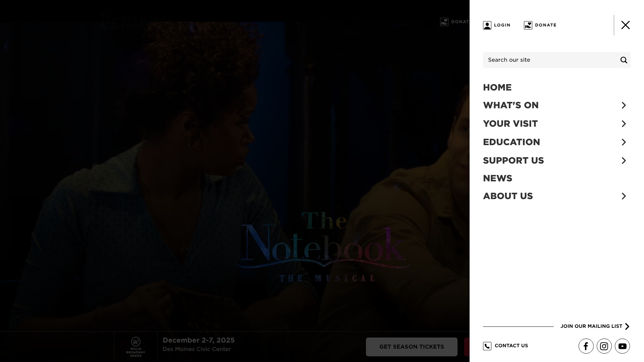Open the Instagram profile icon
The height and width of the screenshot is (362, 644).
click(x=604, y=346)
